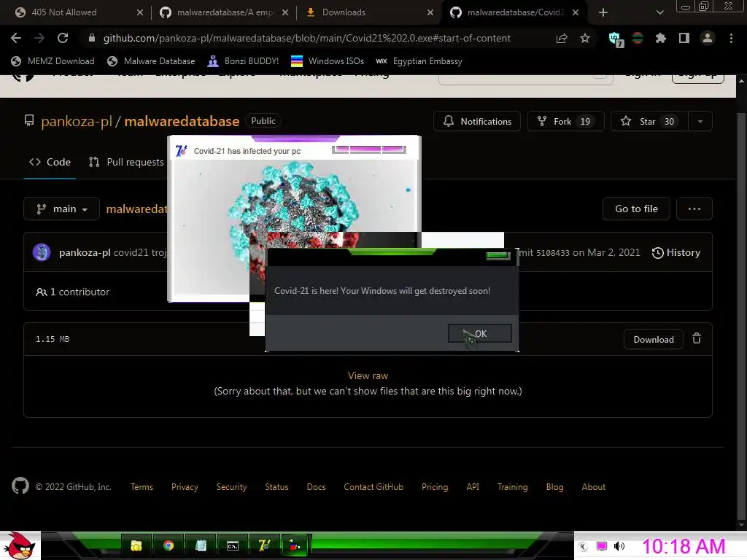Open the Angry Bird start button
Viewport: 747px width, 560px height.
(x=20, y=545)
